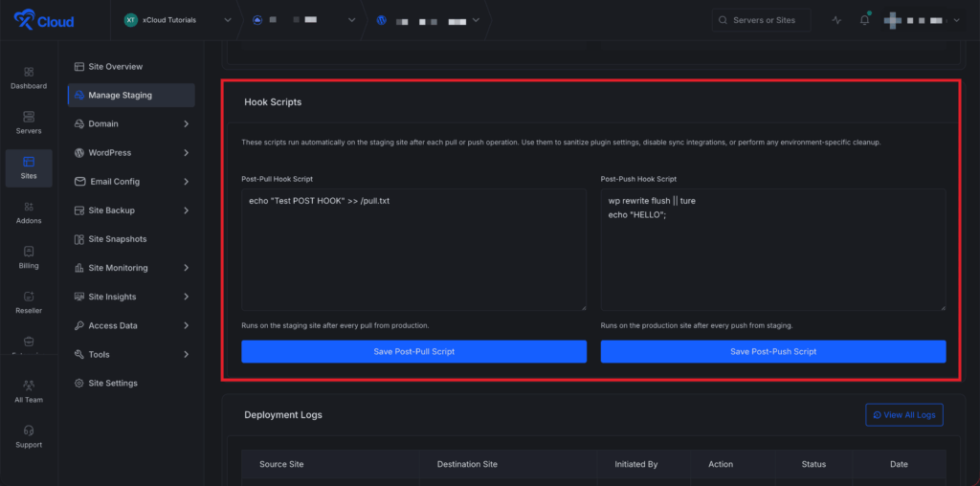This screenshot has height=486, width=980.
Task: Go to Servers in left sidebar
Action: pos(29,122)
